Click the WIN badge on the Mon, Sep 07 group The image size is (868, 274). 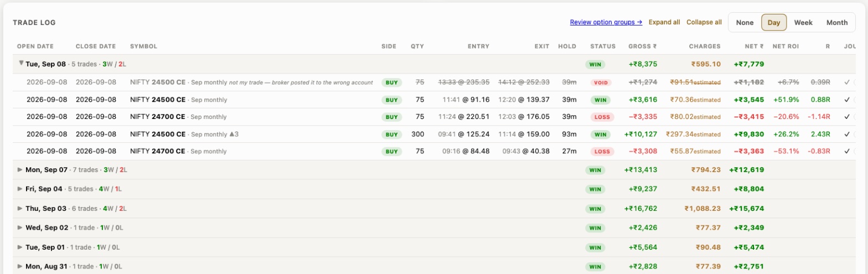[x=596, y=170]
